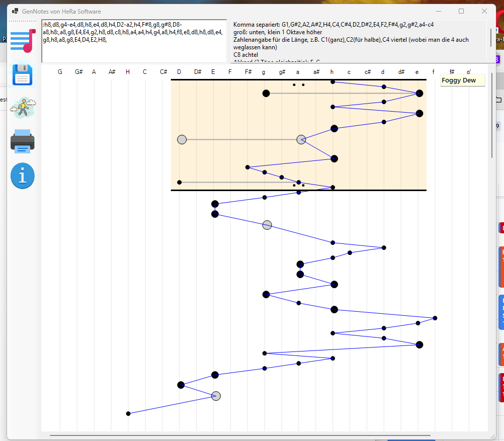Open the blue info icon
Image resolution: width=504 pixels, height=441 pixels.
23,176
